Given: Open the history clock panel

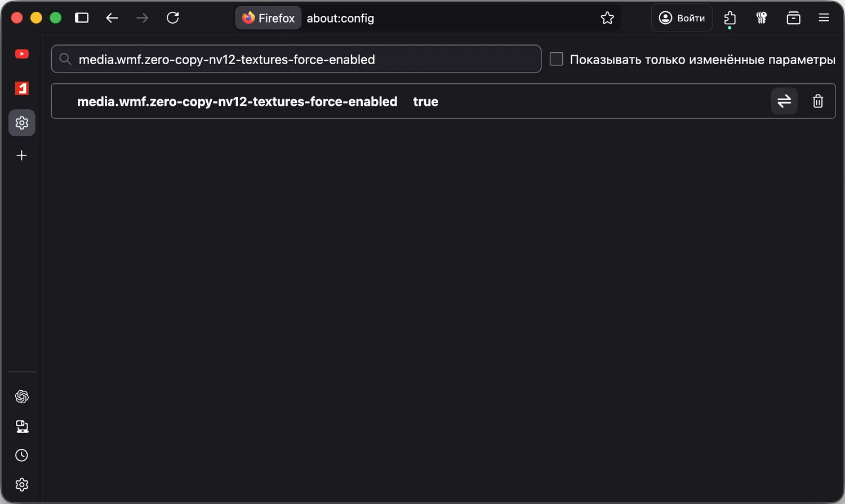Looking at the screenshot, I should click(x=22, y=456).
